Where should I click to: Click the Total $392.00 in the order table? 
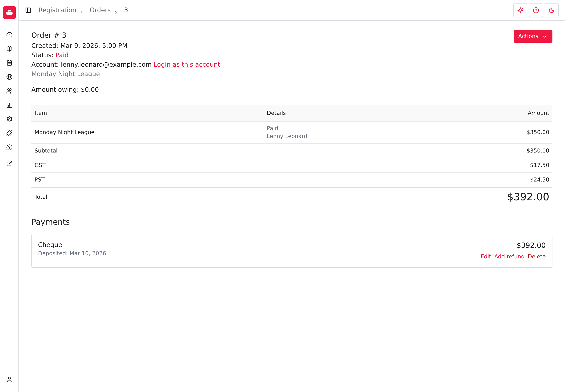[x=528, y=197]
